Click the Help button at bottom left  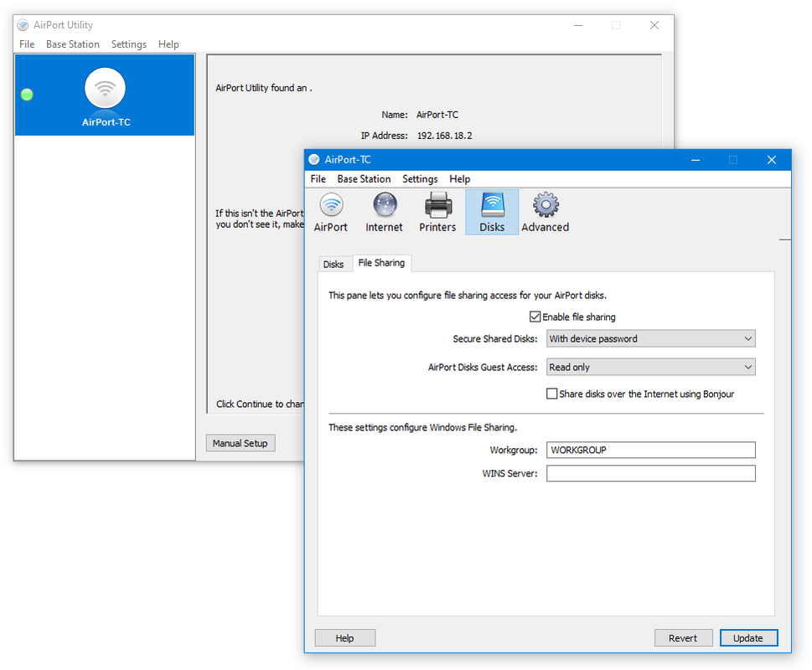(x=345, y=638)
